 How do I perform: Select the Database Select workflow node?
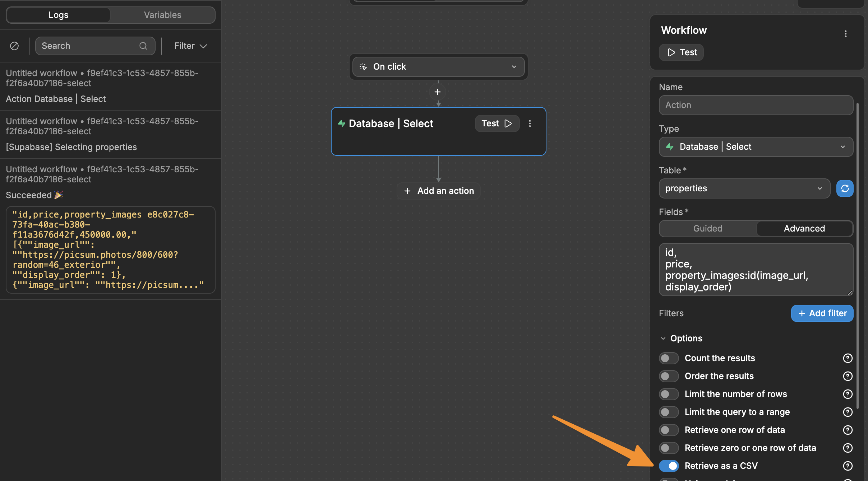click(438, 131)
